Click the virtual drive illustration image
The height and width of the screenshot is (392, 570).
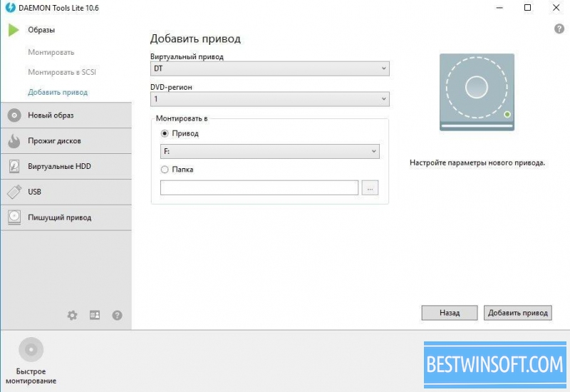click(477, 93)
